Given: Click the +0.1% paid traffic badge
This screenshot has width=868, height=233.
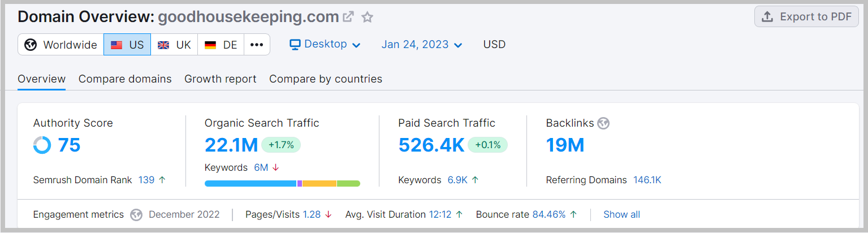Looking at the screenshot, I should pyautogui.click(x=488, y=145).
